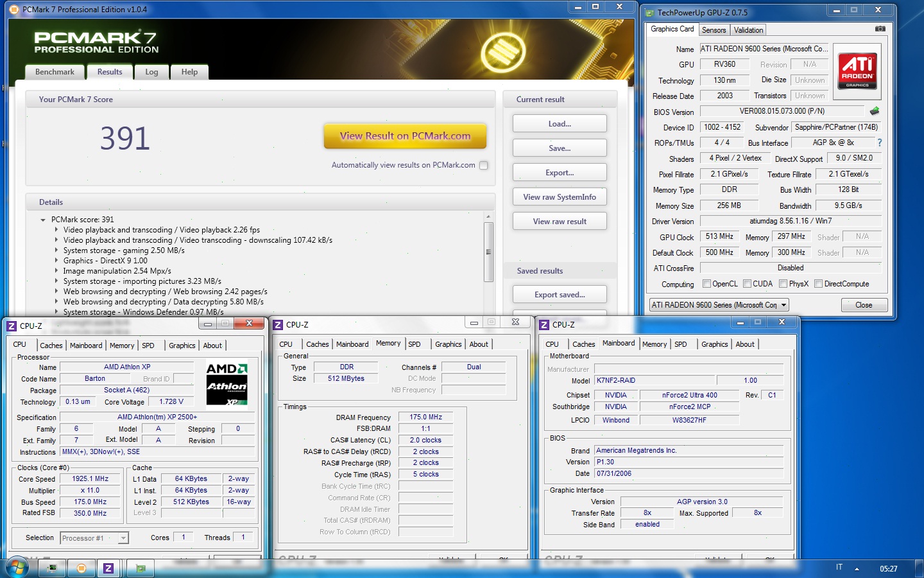924x578 pixels.
Task: Expand System storage importing pictures entry
Action: coord(56,281)
